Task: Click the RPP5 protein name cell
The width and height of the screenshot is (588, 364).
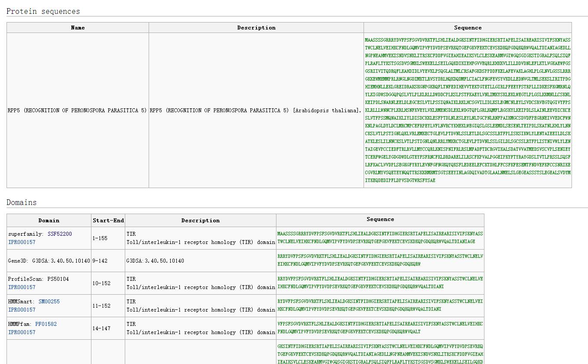Action: [x=77, y=110]
